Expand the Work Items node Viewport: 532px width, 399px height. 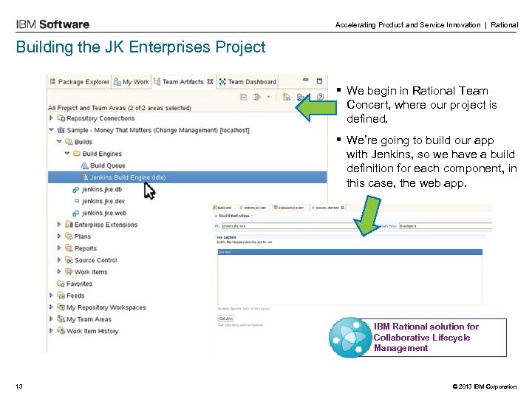pyautogui.click(x=59, y=272)
